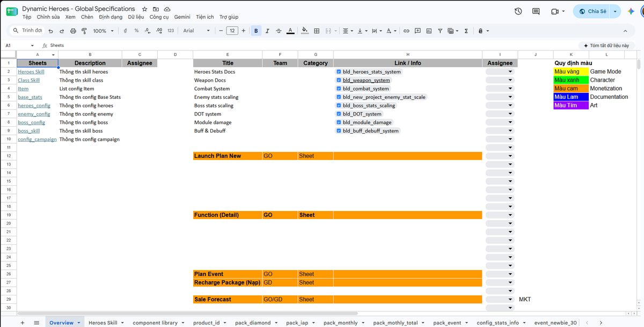
Task: Open the Heroes Skill link in column A
Action: coord(31,71)
